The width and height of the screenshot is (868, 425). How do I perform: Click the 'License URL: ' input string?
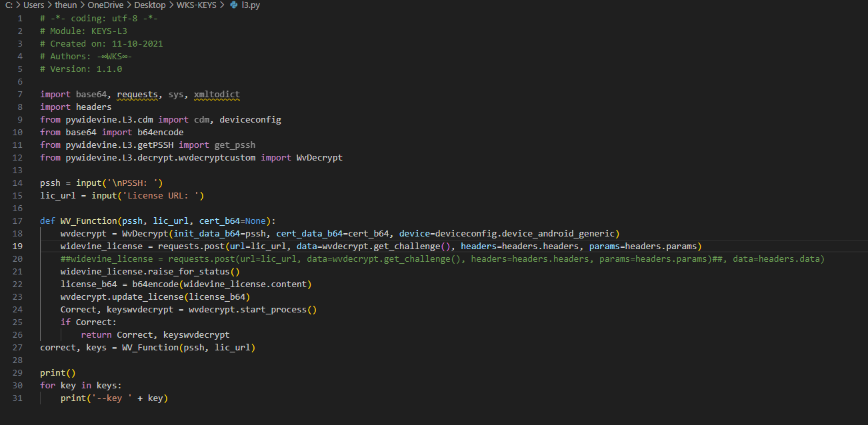[163, 196]
